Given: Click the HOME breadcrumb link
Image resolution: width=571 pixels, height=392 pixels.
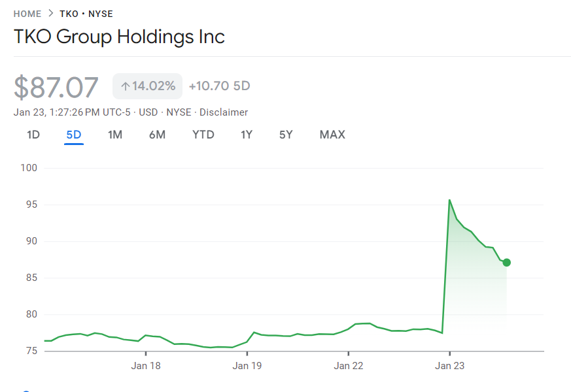Looking at the screenshot, I should [x=27, y=14].
